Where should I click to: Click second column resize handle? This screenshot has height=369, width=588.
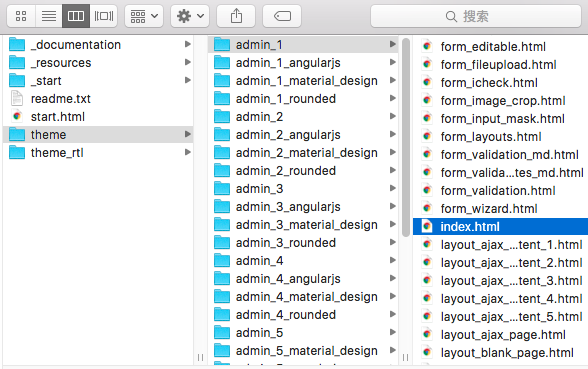[405, 357]
